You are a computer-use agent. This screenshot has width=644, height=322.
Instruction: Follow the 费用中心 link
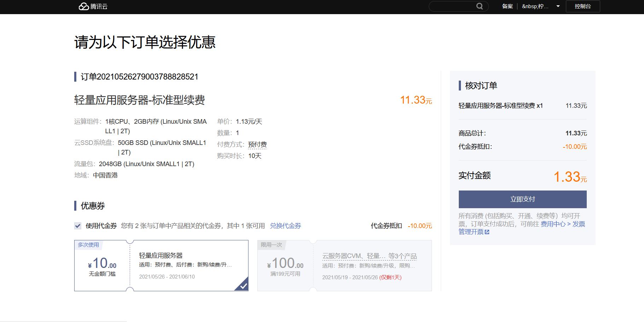[553, 224]
